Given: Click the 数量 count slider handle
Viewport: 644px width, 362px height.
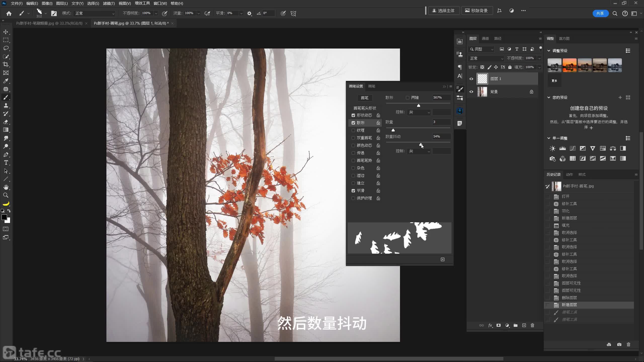Looking at the screenshot, I should click(x=393, y=130).
